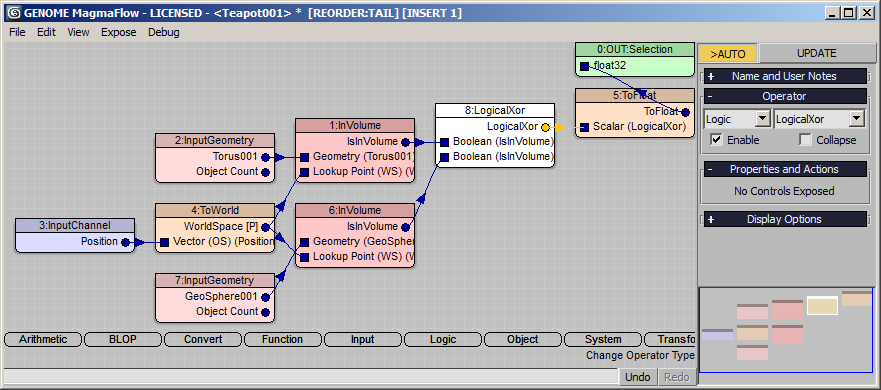The height and width of the screenshot is (390, 881).
Task: Select the 0:OUT:Selection node header
Action: pos(635,49)
